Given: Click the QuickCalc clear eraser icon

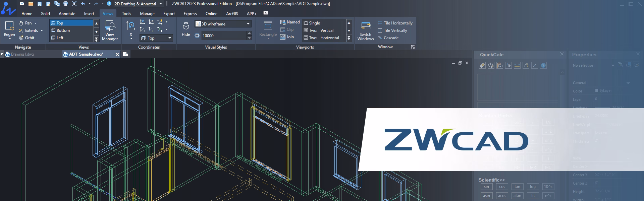Looking at the screenshot, I should [482, 65].
